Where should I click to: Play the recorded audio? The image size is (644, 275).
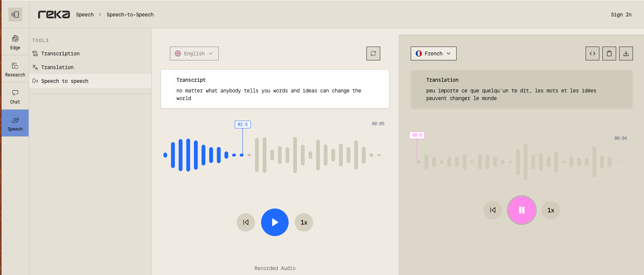pyautogui.click(x=274, y=222)
